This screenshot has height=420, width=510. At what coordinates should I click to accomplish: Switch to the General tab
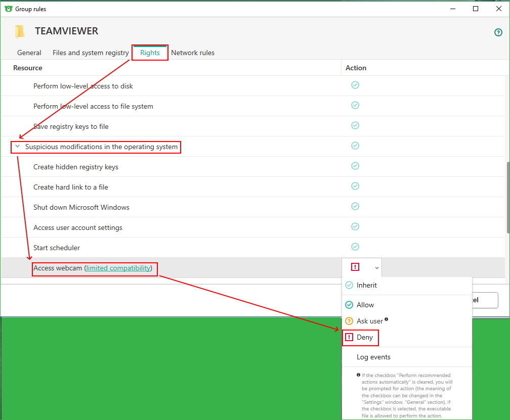coord(29,53)
